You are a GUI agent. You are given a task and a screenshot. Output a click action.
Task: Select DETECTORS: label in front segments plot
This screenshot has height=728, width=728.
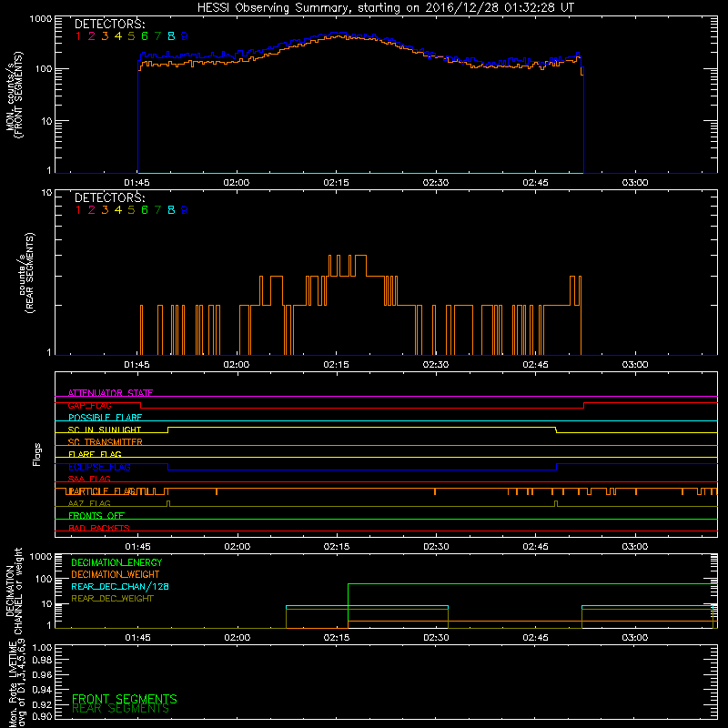pos(109,25)
